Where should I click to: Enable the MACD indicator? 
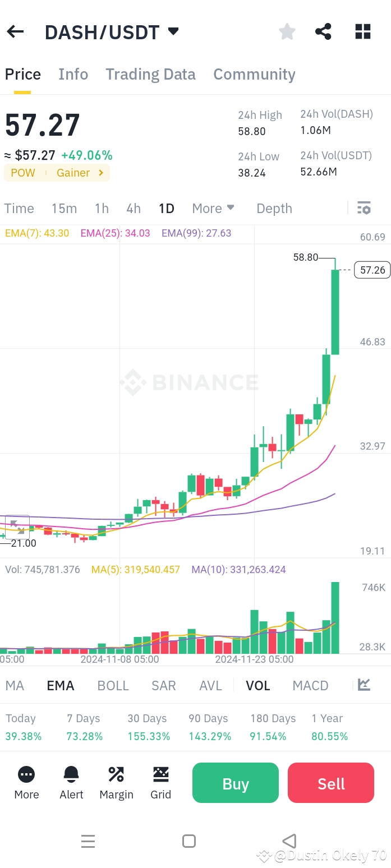point(310,685)
